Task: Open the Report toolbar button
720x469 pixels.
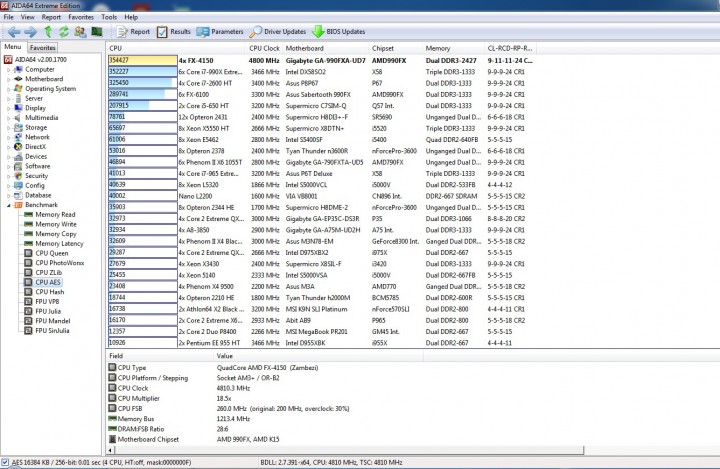Action: 134,32
